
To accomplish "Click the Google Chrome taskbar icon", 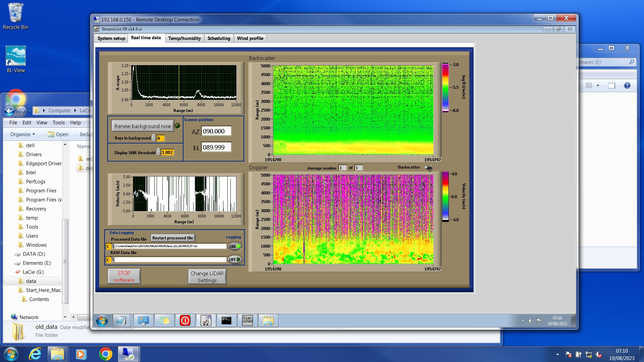I will tap(105, 354).
